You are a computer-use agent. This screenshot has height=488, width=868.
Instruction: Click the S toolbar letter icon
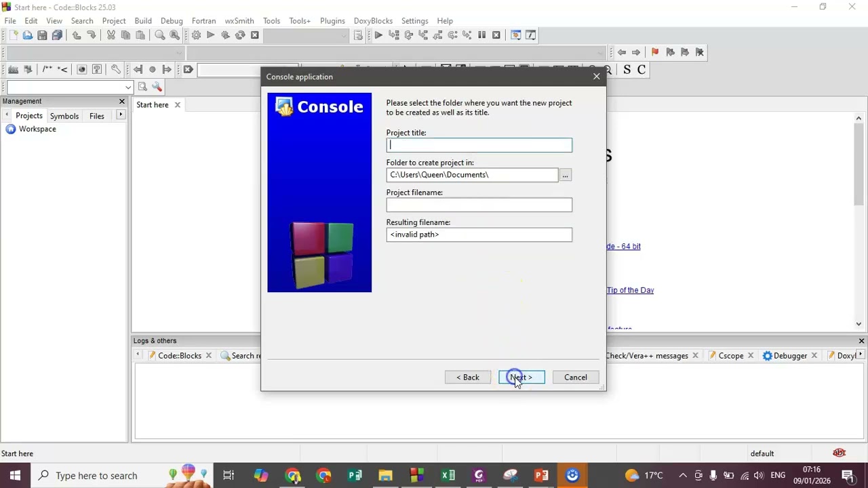tap(627, 70)
